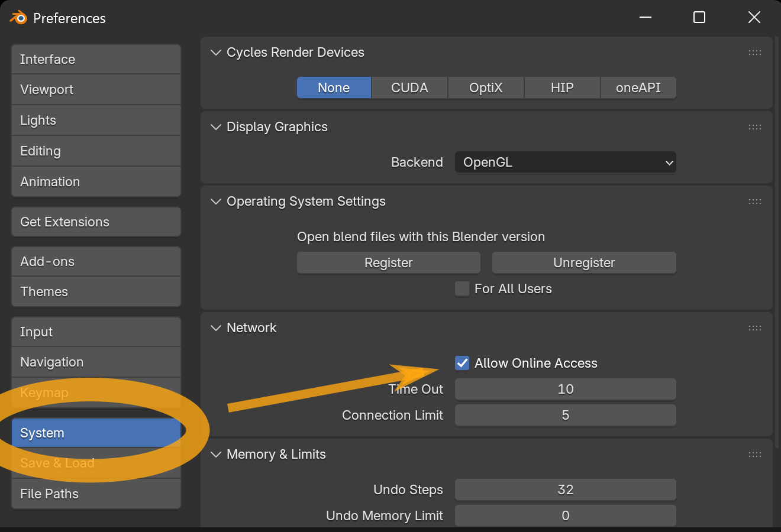781x532 pixels.
Task: Open the Add-ons preferences tab
Action: click(96, 261)
